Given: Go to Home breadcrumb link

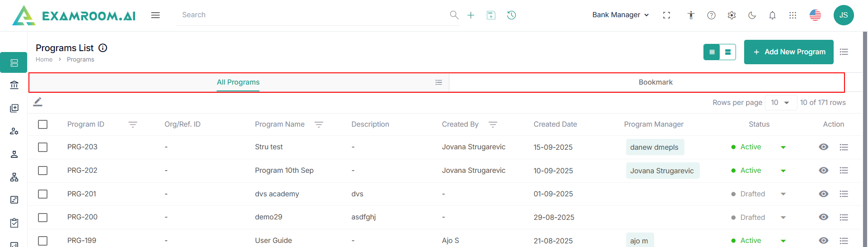Looking at the screenshot, I should [x=44, y=60].
